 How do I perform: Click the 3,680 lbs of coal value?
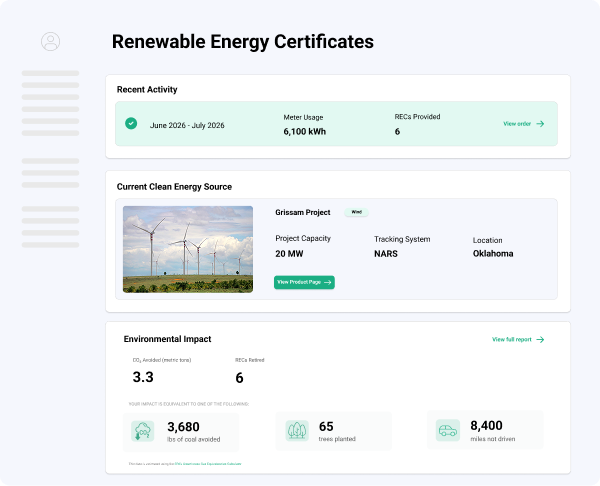[183, 427]
